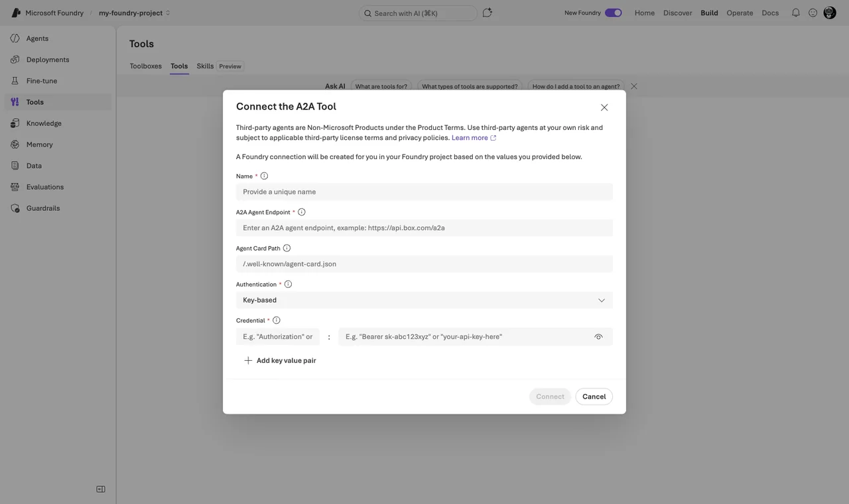
Task: Click the Knowledge sidebar icon
Action: 15,123
